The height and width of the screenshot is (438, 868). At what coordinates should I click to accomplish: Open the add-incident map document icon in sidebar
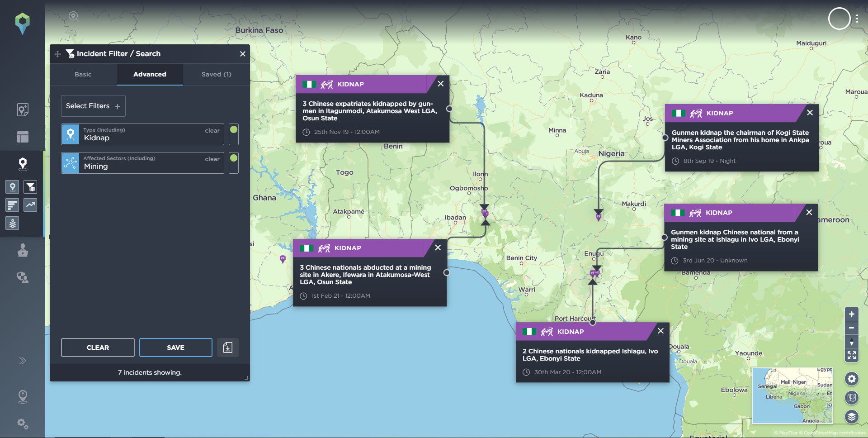23,109
